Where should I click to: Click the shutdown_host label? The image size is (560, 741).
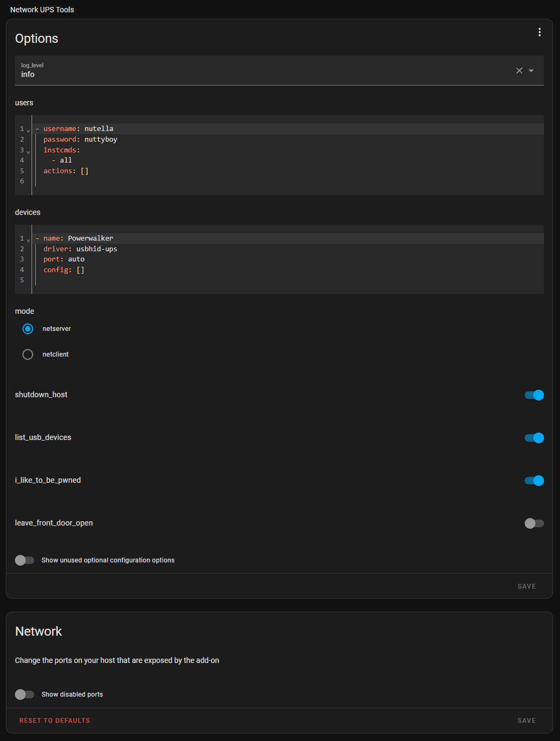[x=41, y=395]
